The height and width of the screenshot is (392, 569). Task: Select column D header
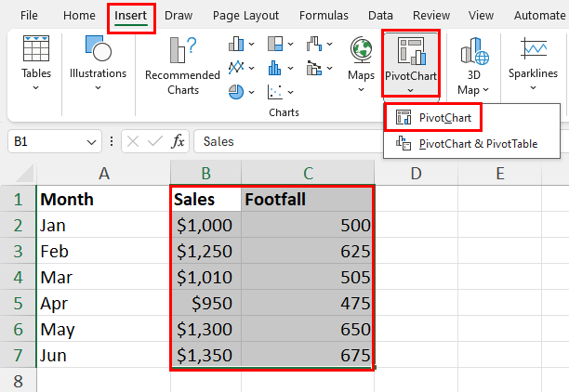pyautogui.click(x=416, y=173)
